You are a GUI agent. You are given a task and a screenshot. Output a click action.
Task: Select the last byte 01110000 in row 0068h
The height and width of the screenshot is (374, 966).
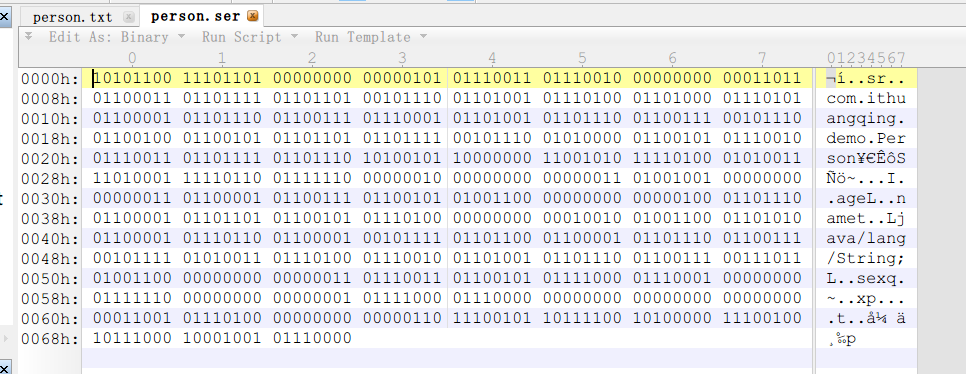[x=312, y=338]
